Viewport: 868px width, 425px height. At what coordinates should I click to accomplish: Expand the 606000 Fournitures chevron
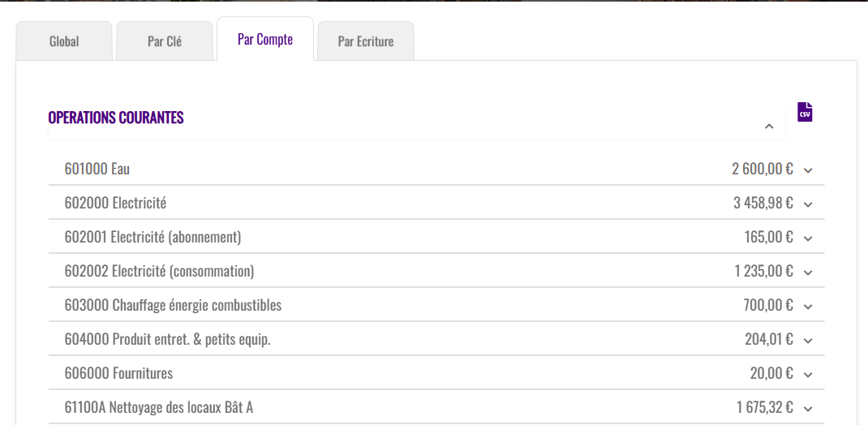[x=808, y=375]
